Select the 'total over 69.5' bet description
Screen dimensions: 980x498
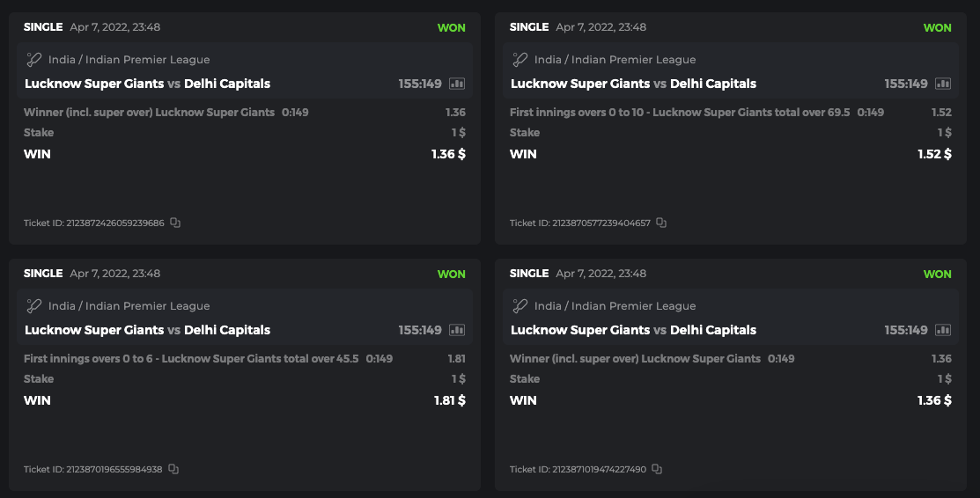point(680,113)
